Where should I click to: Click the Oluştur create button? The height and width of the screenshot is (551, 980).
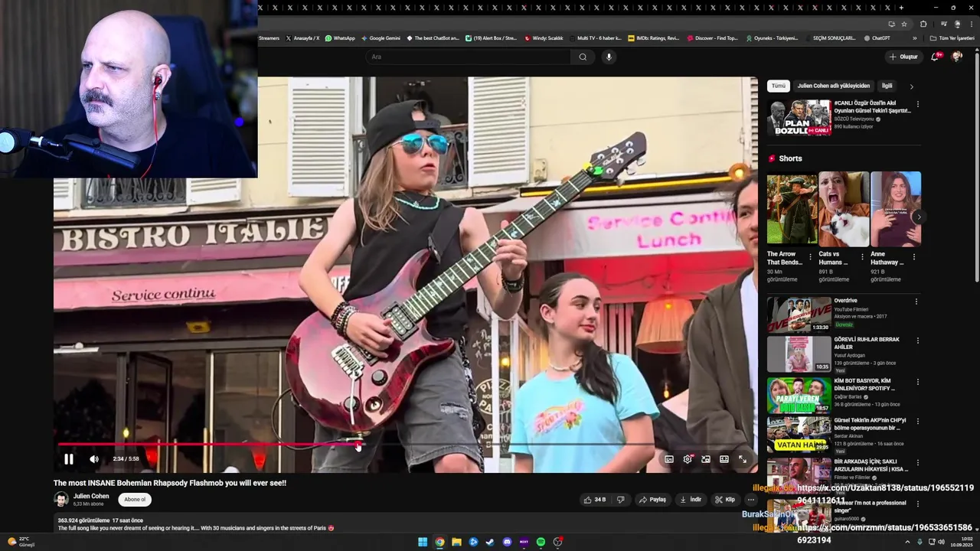[x=903, y=57]
